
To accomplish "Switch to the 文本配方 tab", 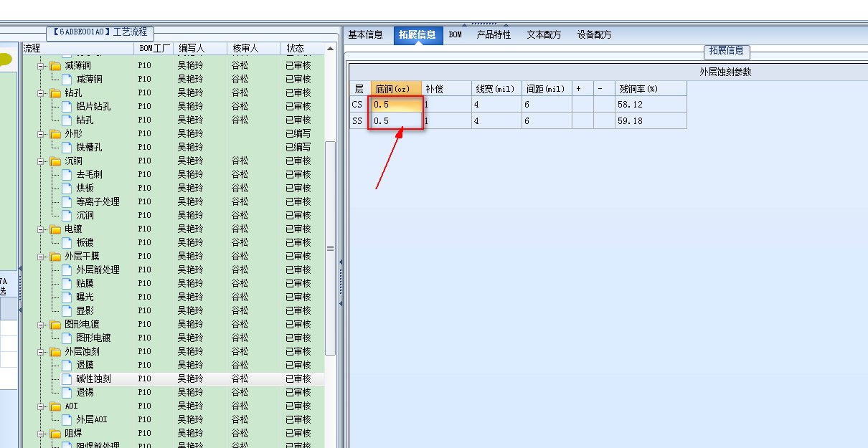I will point(544,34).
